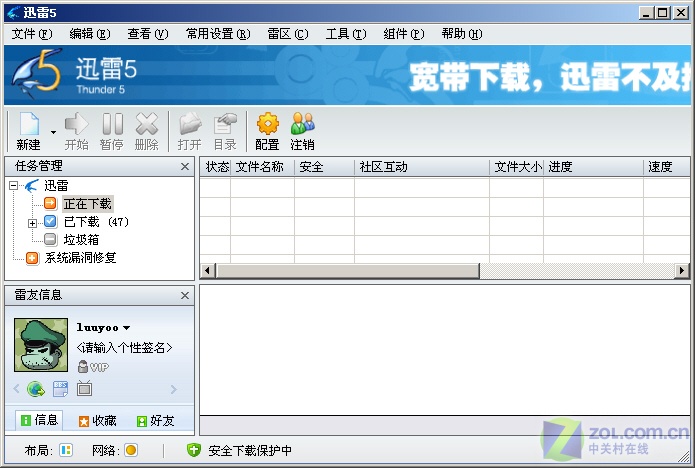Switch to the 收藏 tab
The image size is (695, 468).
(98, 421)
